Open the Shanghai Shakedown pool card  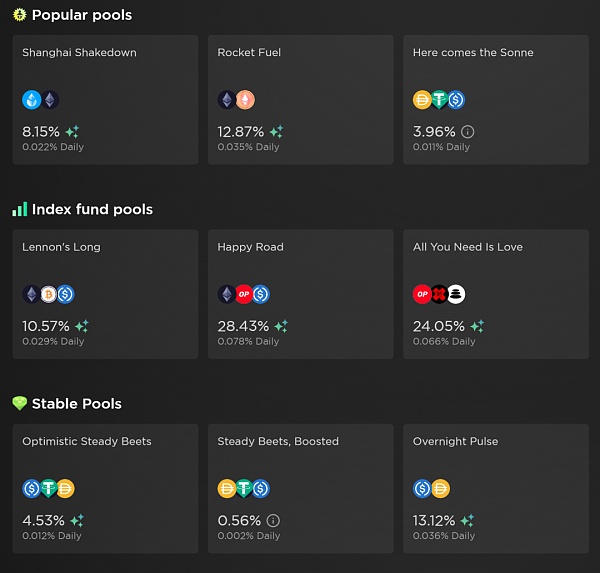coord(105,99)
